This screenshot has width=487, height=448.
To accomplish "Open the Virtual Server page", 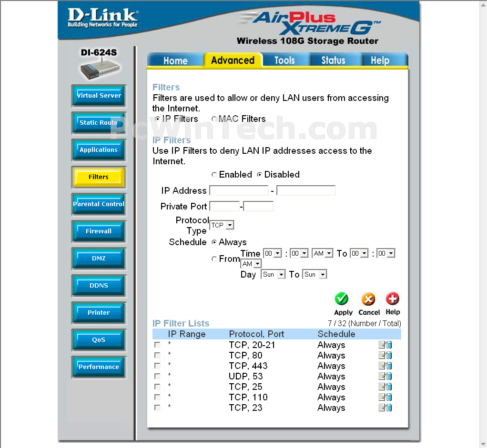I will coord(99,96).
